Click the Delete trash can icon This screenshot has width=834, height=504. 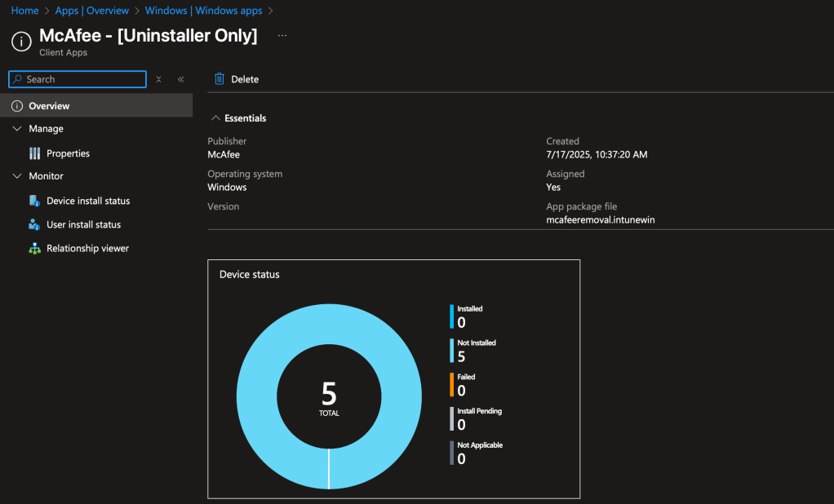(x=219, y=79)
